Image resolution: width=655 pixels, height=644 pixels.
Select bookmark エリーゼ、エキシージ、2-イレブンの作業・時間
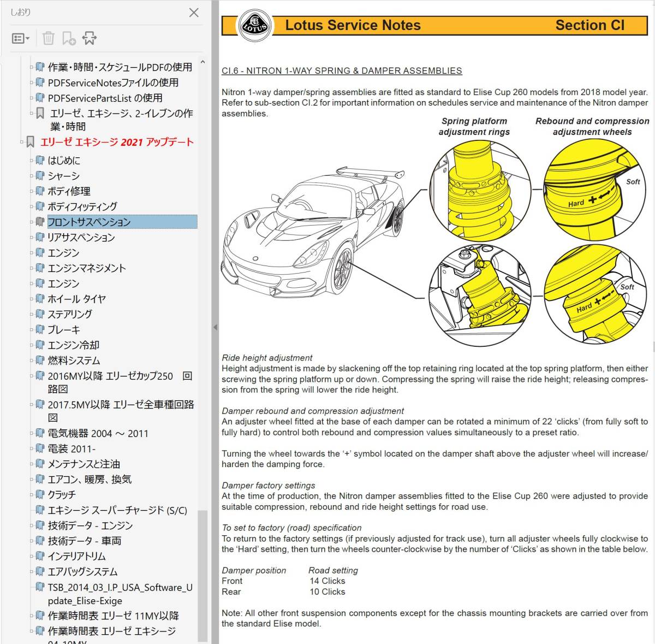coord(121,120)
